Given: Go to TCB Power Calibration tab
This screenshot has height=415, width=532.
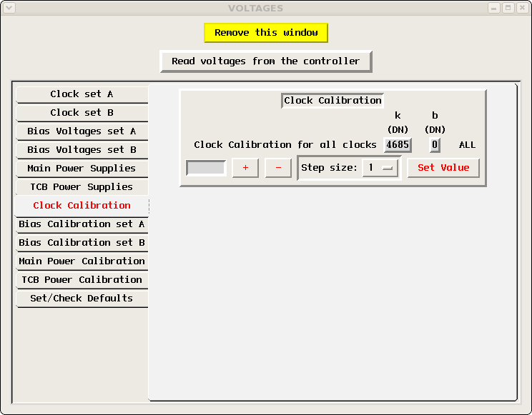Looking at the screenshot, I should click(82, 281).
